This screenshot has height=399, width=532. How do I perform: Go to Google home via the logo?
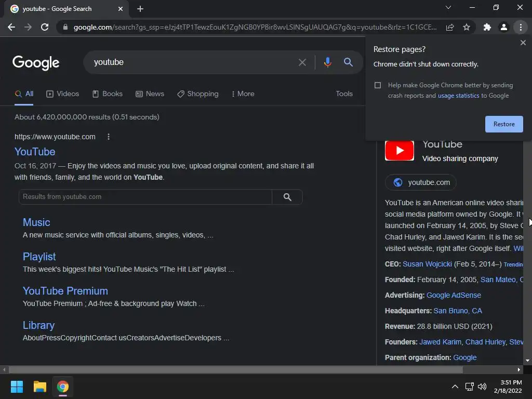click(x=36, y=63)
